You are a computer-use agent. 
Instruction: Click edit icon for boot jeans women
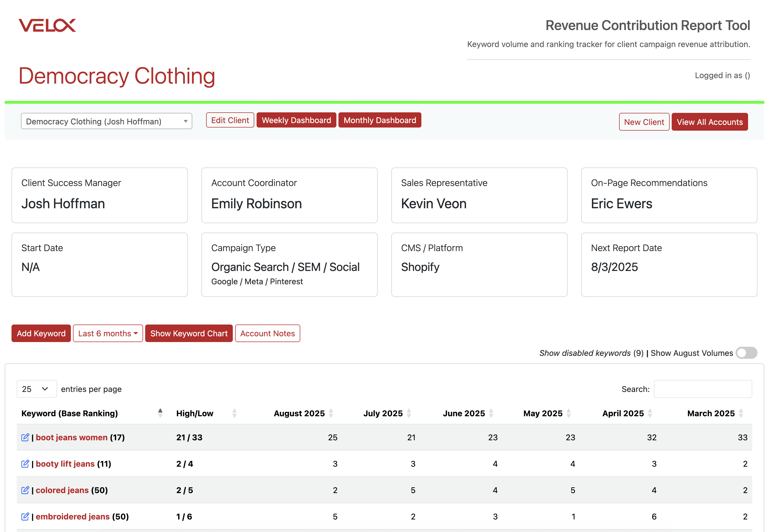point(25,437)
